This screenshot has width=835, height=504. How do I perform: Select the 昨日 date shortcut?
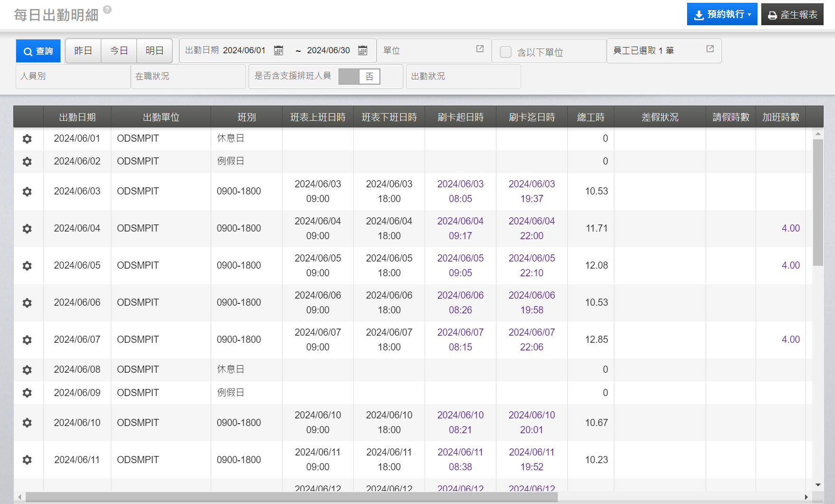pos(83,51)
